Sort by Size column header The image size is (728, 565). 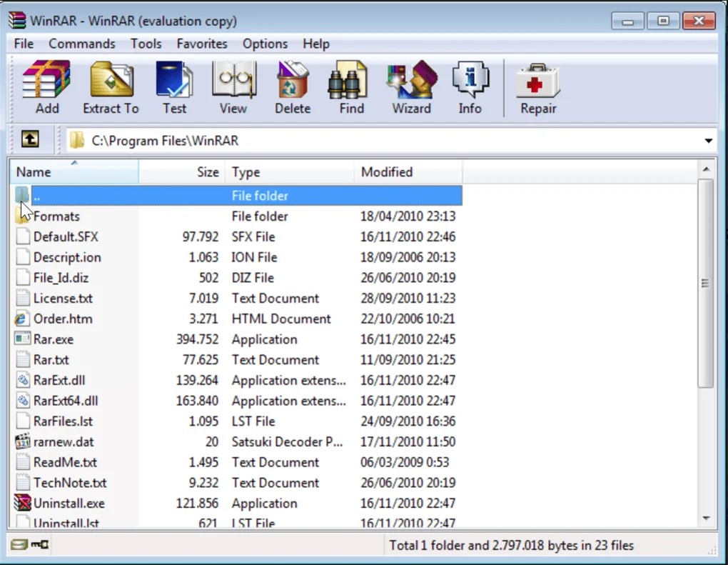(x=182, y=172)
